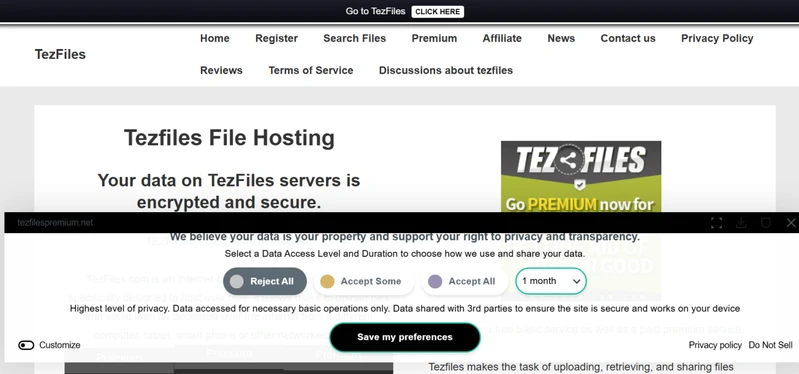
Task: Open the Home menu item
Action: (x=215, y=38)
